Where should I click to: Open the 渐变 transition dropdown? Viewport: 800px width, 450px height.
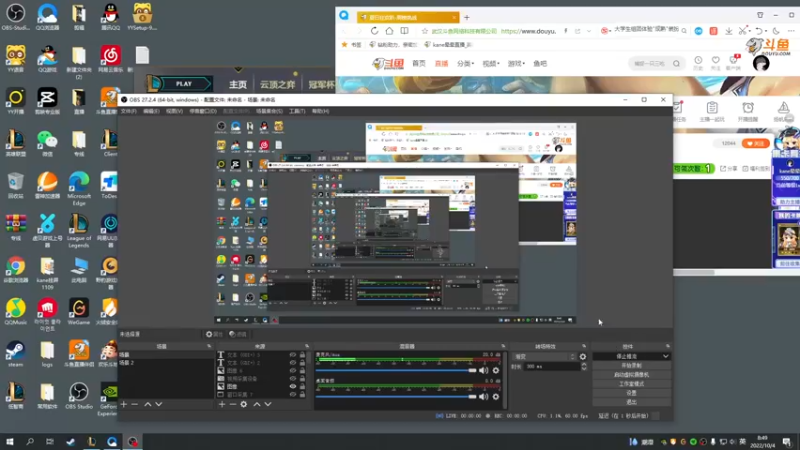coord(544,357)
